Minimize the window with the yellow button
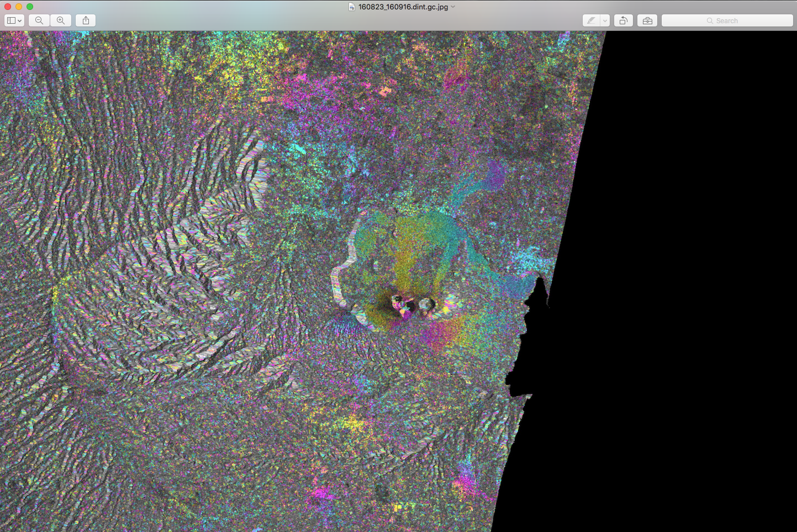 (19, 7)
